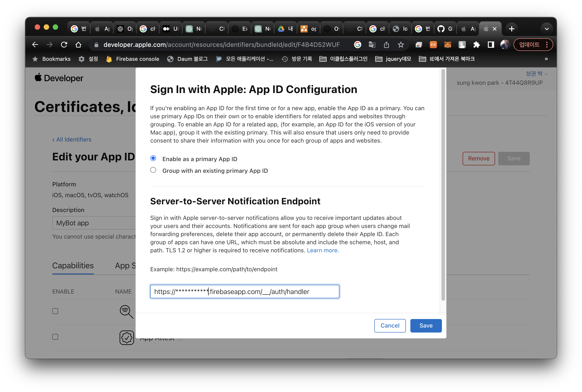Open Google Translate icon in address bar
582x392 pixels.
372,45
